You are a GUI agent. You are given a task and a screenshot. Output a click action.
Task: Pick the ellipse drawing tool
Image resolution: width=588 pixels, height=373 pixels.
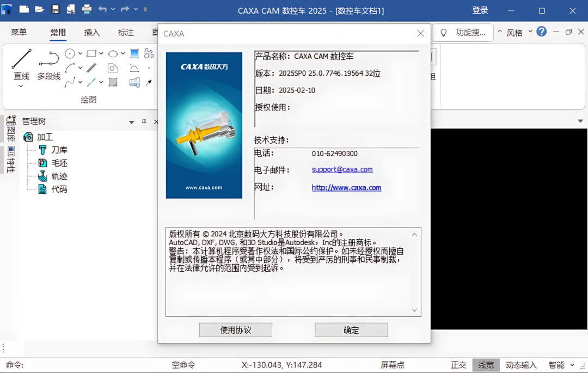[x=113, y=53]
